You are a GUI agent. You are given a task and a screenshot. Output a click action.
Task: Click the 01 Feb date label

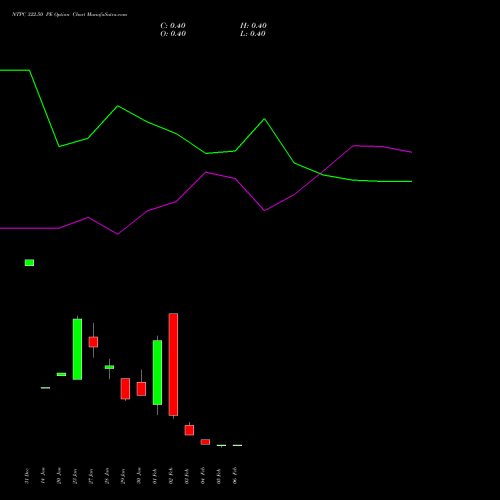pos(155,476)
